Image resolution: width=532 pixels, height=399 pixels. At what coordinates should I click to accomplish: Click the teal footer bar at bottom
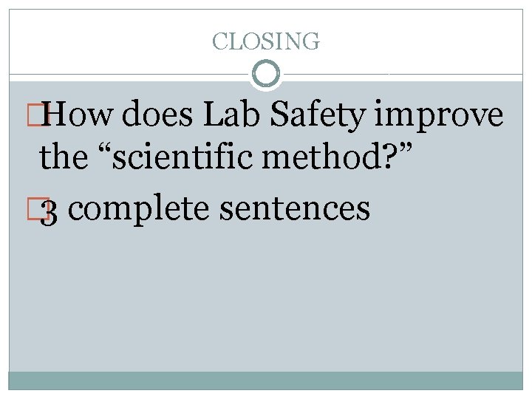(x=266, y=381)
